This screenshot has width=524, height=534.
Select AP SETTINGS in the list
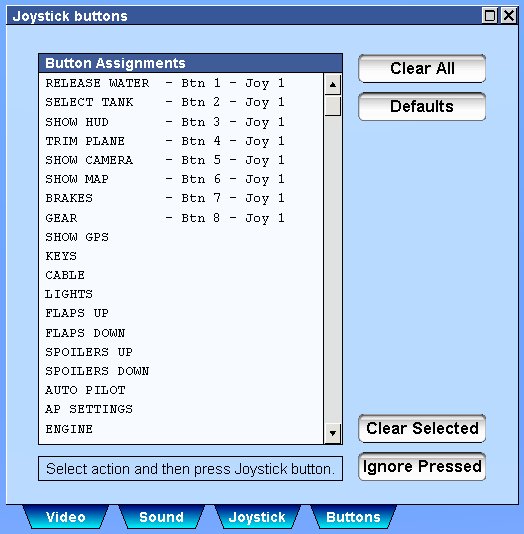click(x=181, y=409)
